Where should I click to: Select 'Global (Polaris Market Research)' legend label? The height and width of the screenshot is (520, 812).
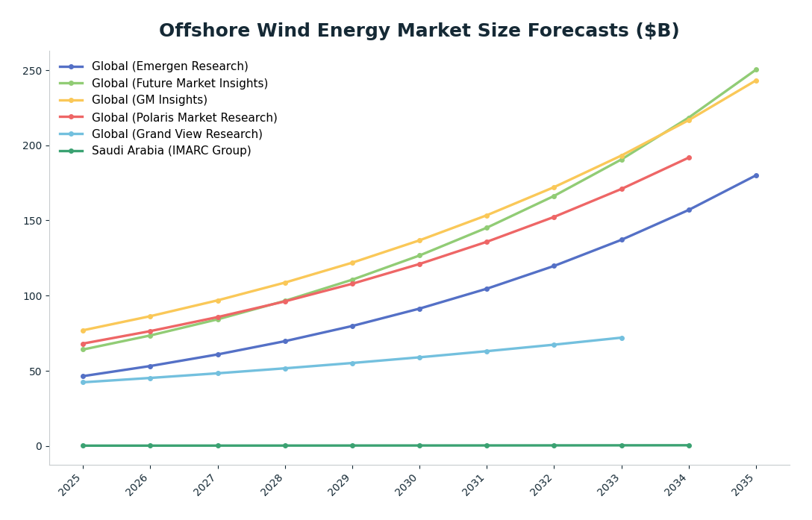[184, 118]
